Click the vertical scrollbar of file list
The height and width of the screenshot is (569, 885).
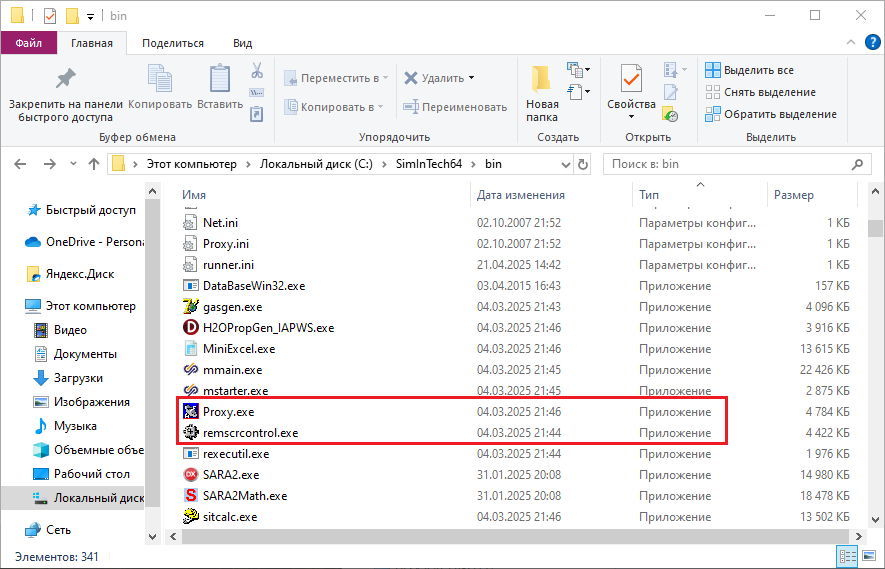[x=875, y=350]
